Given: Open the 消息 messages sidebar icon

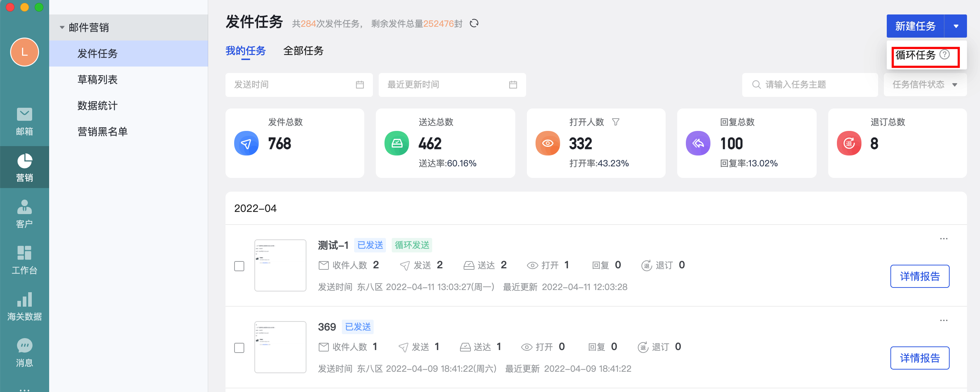Looking at the screenshot, I should pos(24,353).
